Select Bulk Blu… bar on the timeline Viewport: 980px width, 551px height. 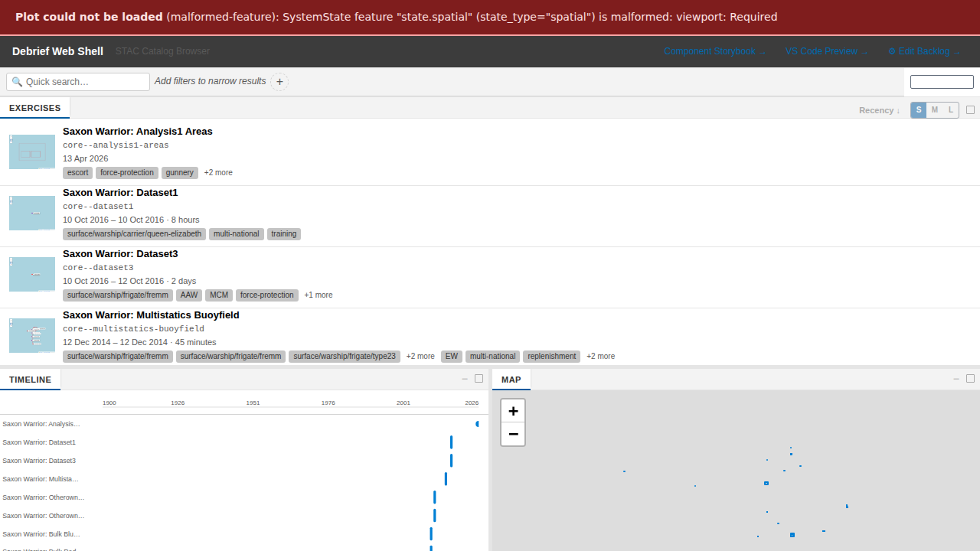coord(431,534)
